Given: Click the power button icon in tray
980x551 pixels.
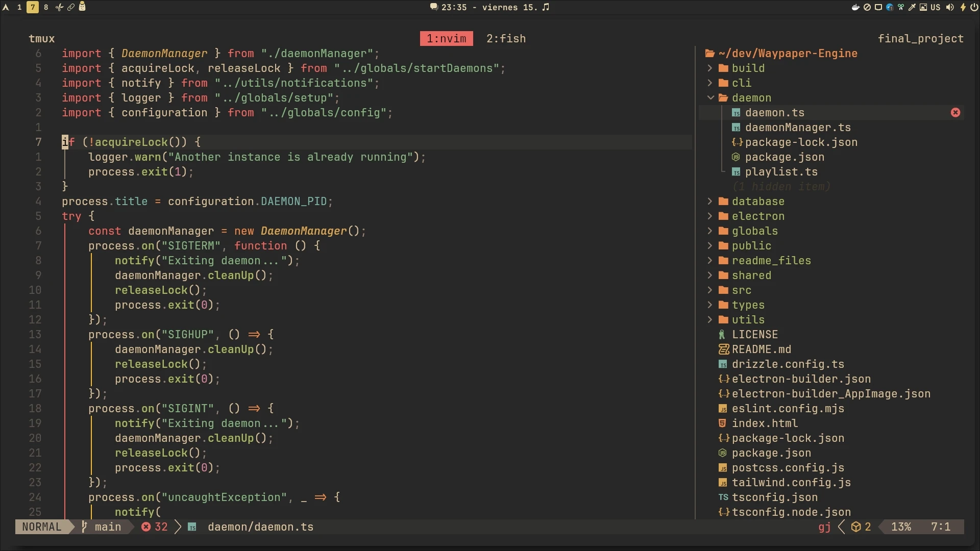Looking at the screenshot, I should coord(973,7).
